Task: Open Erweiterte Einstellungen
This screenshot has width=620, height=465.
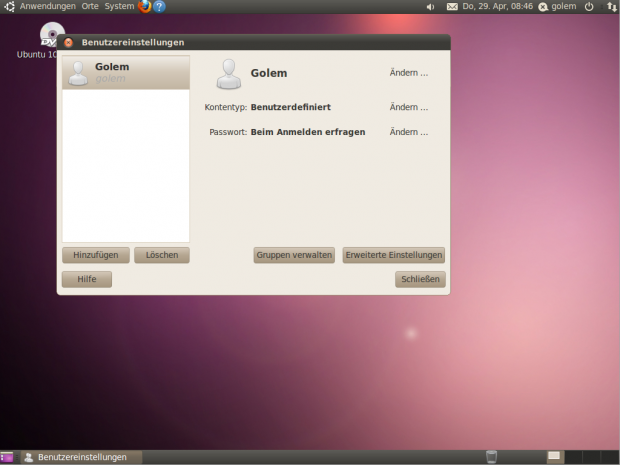Action: (x=393, y=255)
